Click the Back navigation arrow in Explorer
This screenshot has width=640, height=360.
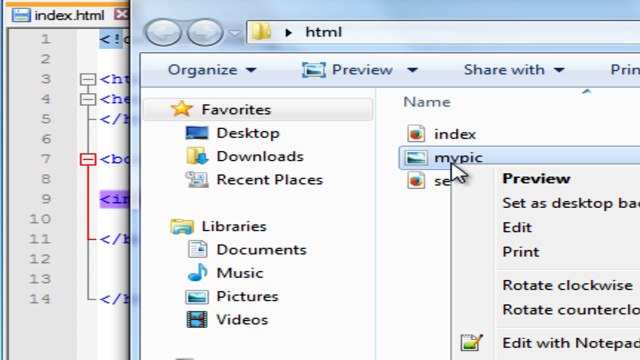pyautogui.click(x=163, y=32)
